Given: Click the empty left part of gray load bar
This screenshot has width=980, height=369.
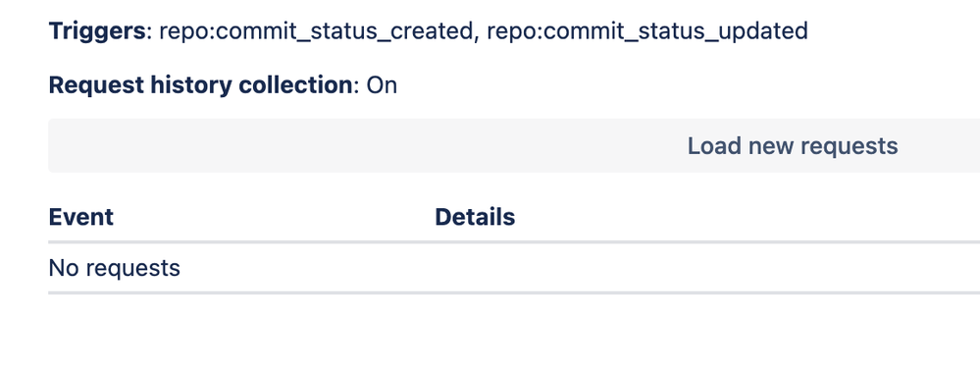Looking at the screenshot, I should tap(313, 145).
